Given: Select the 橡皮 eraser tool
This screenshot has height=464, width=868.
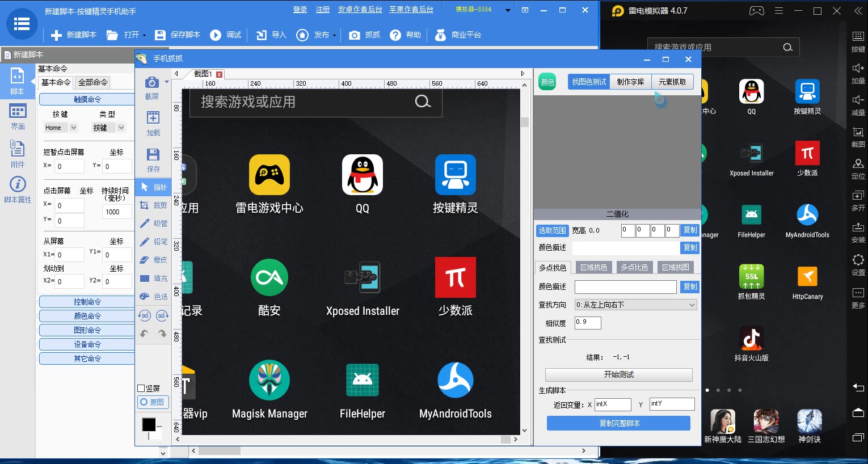Looking at the screenshot, I should tap(153, 260).
